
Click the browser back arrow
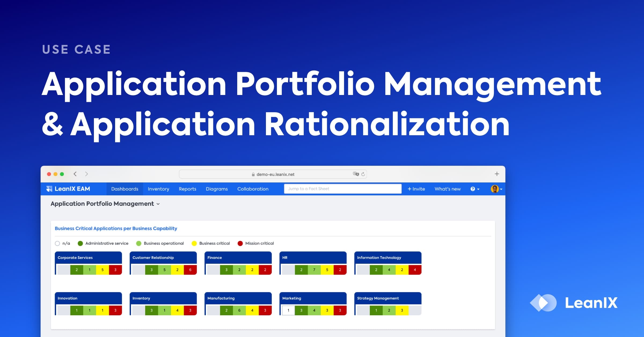(75, 174)
